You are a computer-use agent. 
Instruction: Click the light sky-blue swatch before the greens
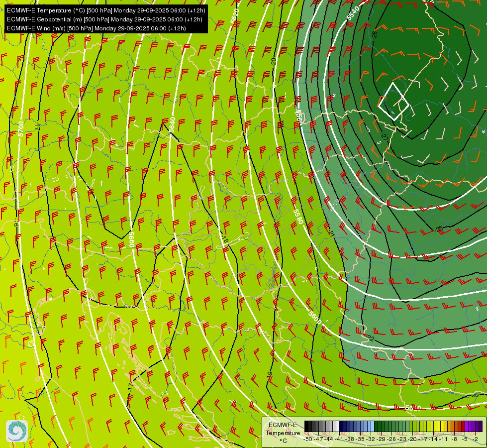point(373,426)
